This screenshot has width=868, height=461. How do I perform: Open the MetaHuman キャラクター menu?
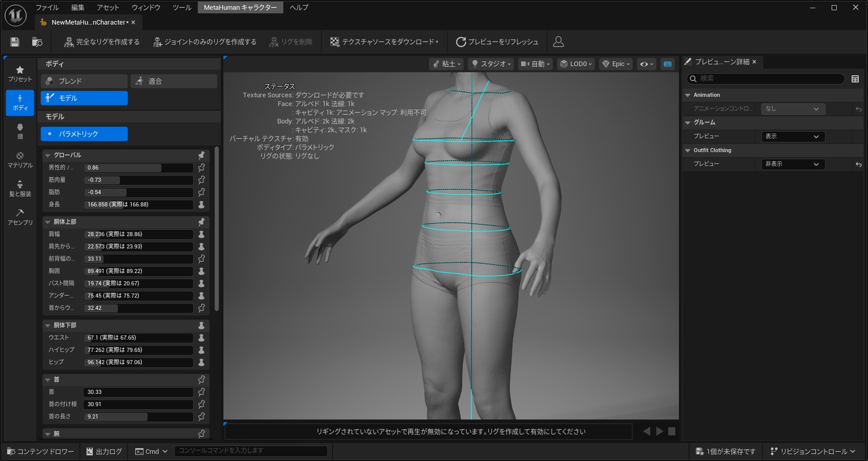point(240,7)
